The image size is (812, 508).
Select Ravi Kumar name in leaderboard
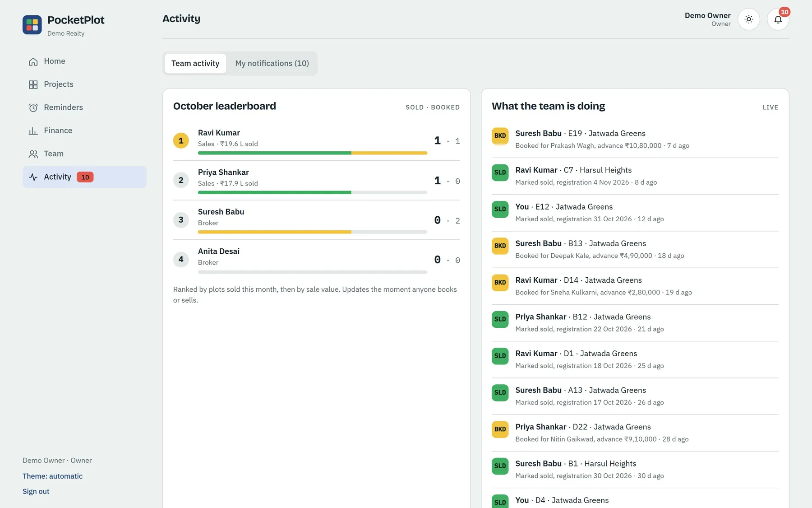pyautogui.click(x=219, y=133)
